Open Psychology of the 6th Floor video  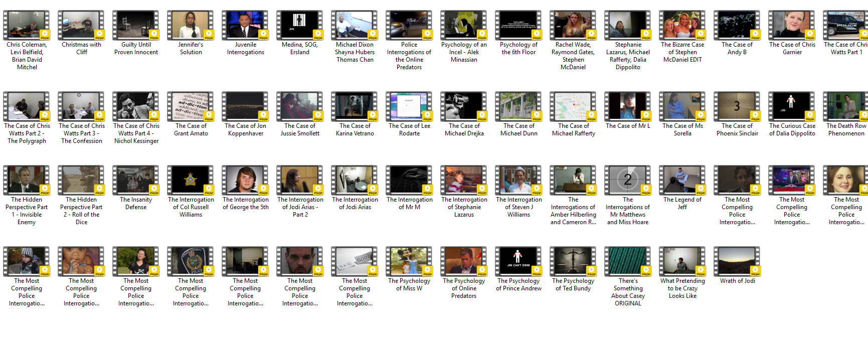tap(518, 25)
